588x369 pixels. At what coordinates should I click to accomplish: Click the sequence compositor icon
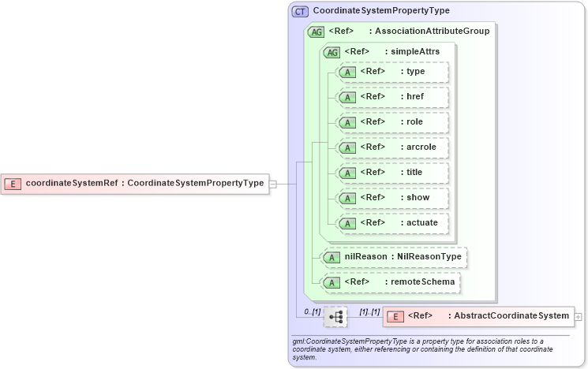(335, 317)
